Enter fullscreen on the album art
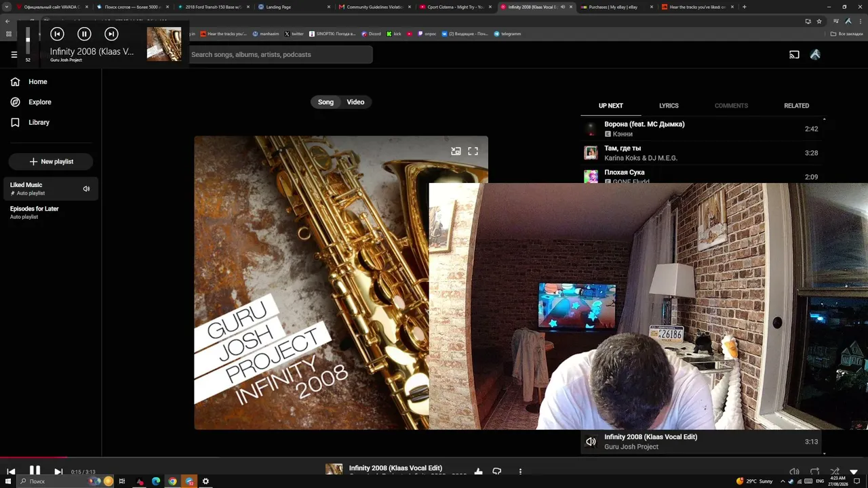Screen dimensions: 868x488 pyautogui.click(x=473, y=152)
